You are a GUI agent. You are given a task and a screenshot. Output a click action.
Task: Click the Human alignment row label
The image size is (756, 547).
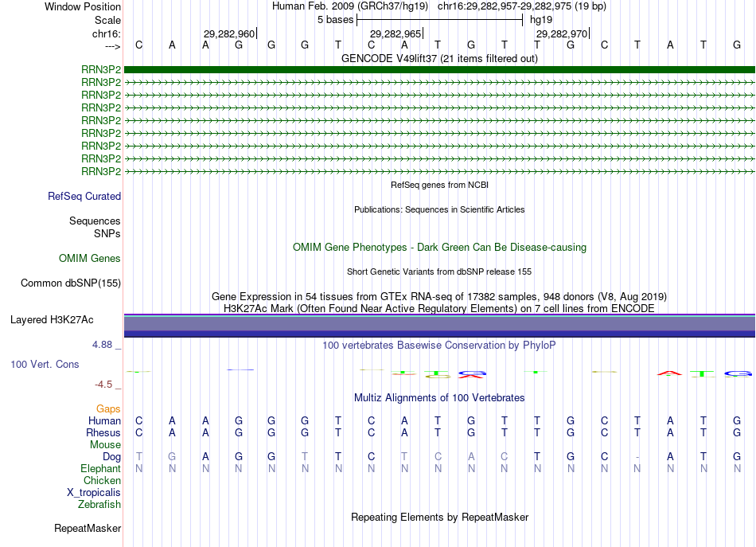tap(104, 421)
